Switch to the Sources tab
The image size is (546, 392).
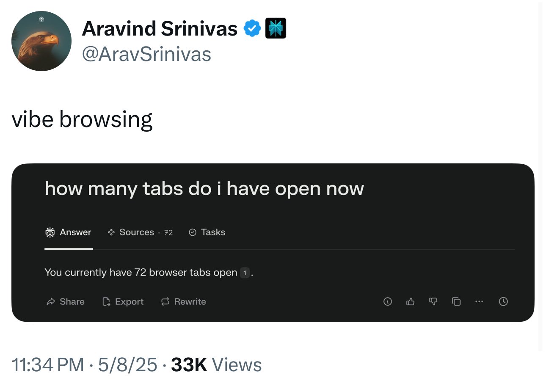pos(141,232)
